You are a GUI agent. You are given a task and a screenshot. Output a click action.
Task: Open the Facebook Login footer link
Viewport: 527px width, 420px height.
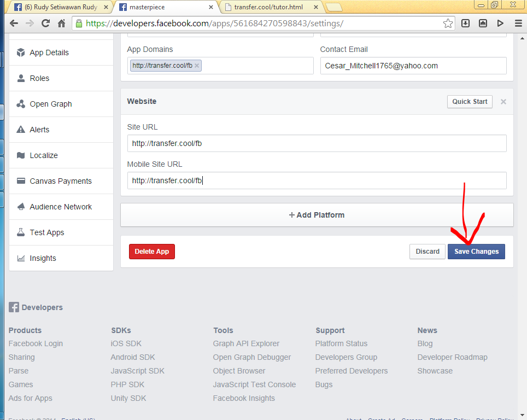click(x=36, y=343)
